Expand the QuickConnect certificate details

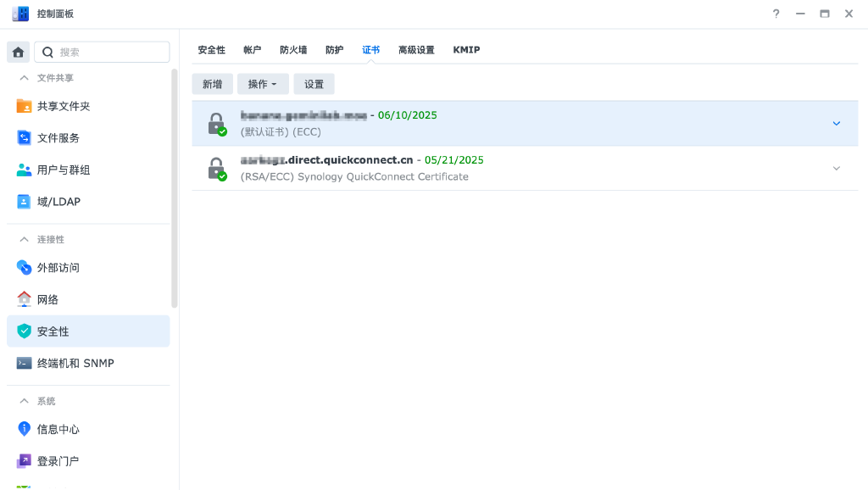837,168
